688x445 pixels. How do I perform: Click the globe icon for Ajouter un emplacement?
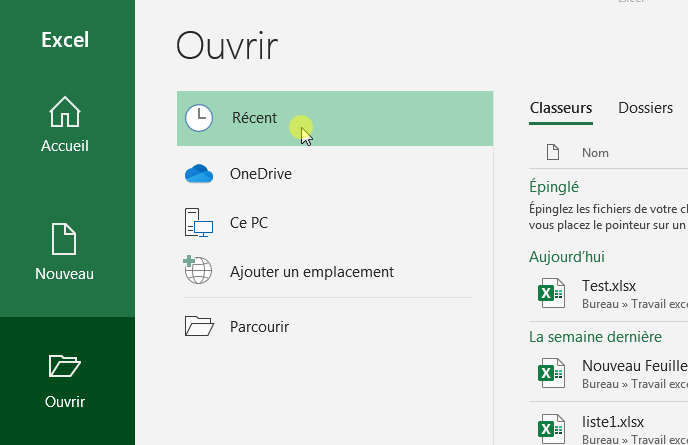(199, 271)
